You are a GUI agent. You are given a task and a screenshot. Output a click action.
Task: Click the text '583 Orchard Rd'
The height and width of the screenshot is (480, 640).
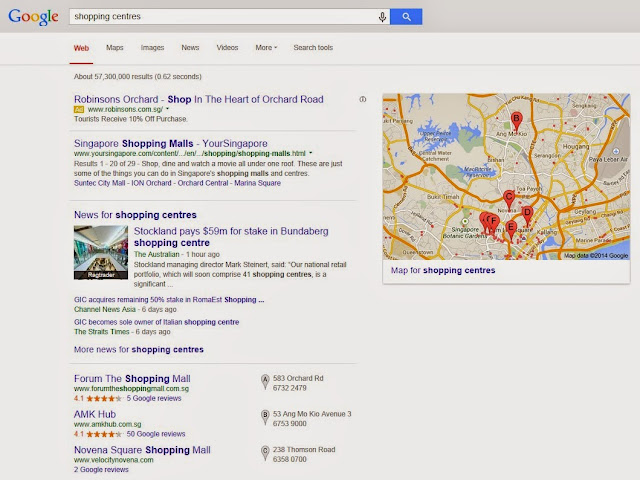[x=298, y=378]
